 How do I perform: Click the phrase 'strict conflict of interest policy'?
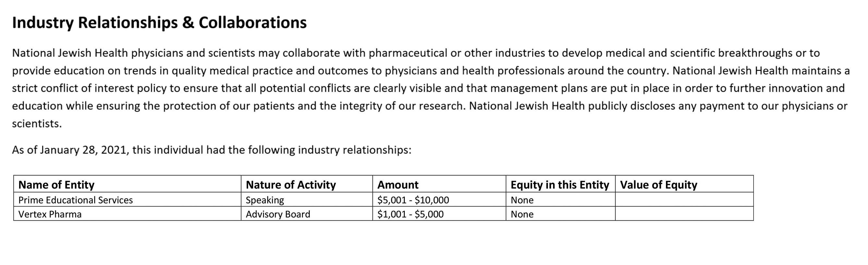point(89,88)
